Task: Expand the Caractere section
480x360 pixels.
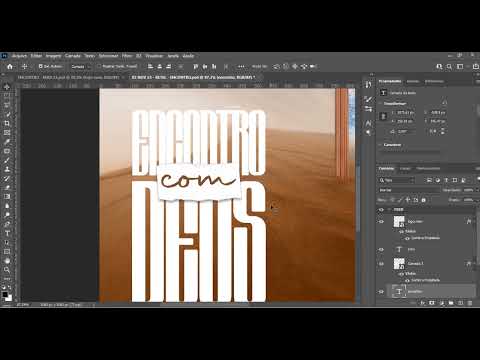Action: (x=380, y=145)
